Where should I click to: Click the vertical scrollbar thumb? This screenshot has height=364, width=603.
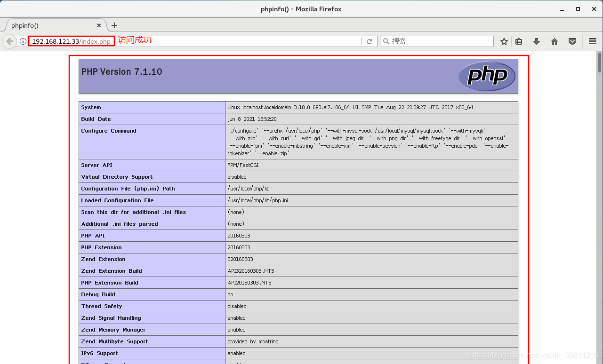click(x=600, y=62)
